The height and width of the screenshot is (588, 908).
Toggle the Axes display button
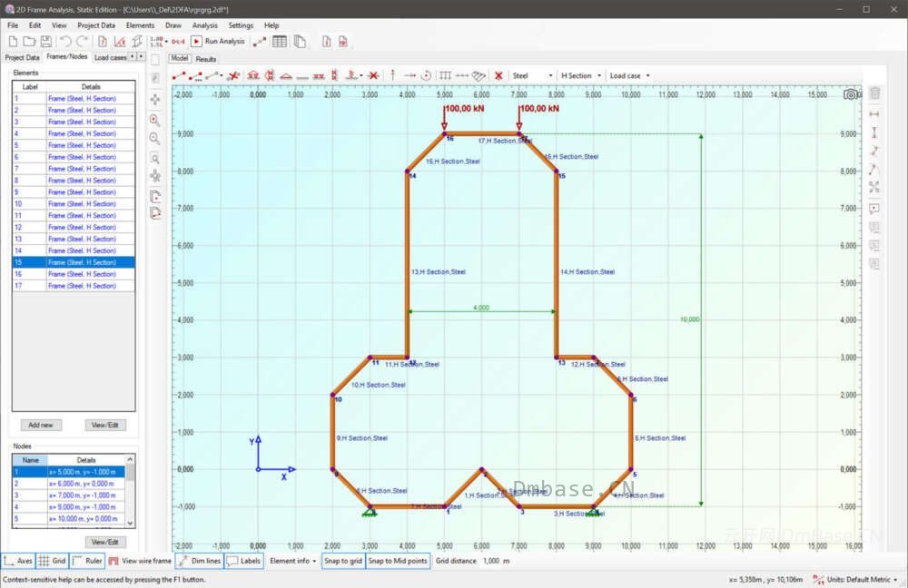pos(18,561)
